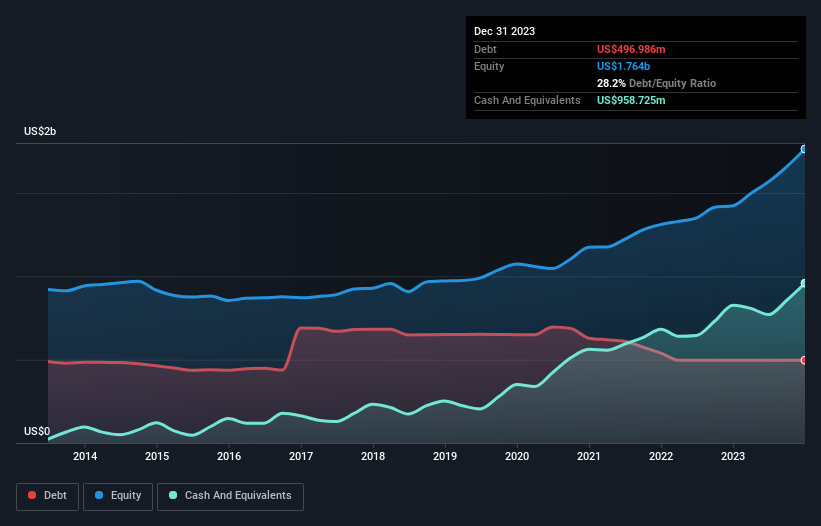Click the 2014 x-axis label
The width and height of the screenshot is (821, 526).
tap(85, 456)
